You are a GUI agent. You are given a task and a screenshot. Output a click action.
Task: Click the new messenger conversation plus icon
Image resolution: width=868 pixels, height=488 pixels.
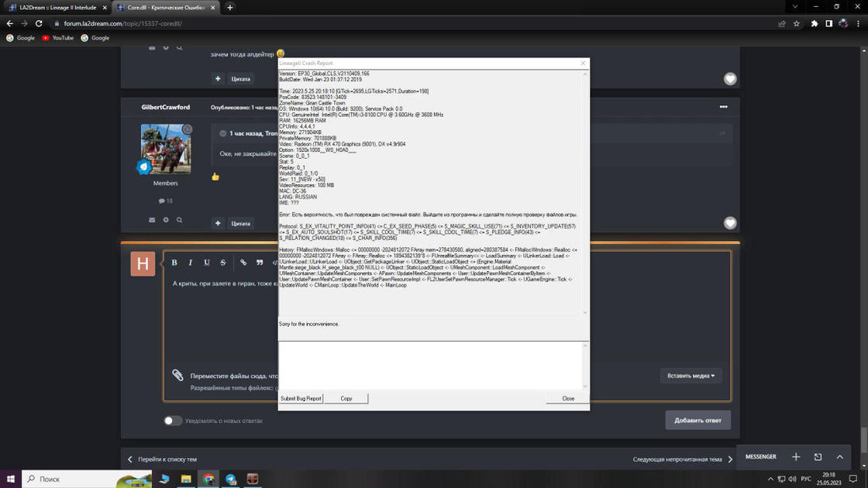(796, 457)
